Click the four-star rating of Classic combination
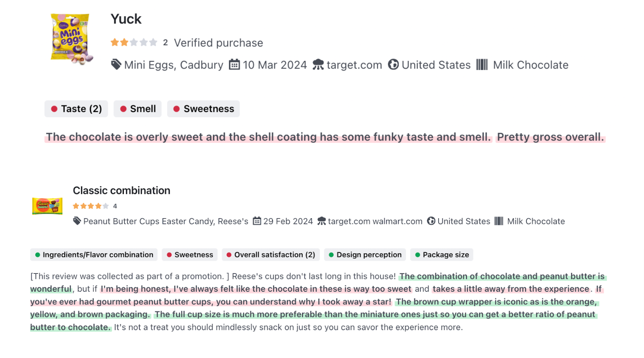Screen dimensions: 644x358 (91, 206)
